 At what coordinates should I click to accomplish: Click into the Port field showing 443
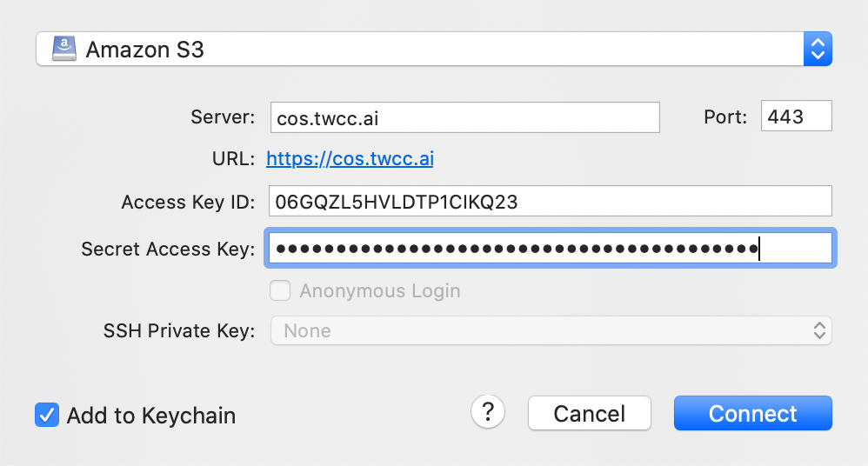[x=796, y=116]
